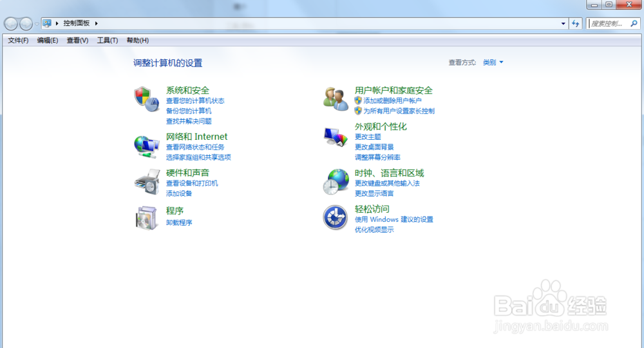Screen dimensions: 644x348
Task: Click 查找并解决问题 link
Action: (189, 121)
